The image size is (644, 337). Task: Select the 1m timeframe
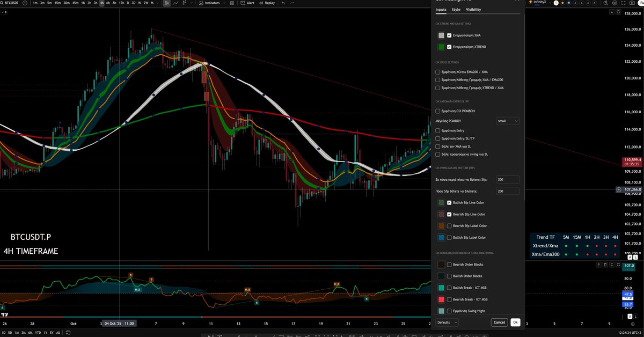pos(35,3)
